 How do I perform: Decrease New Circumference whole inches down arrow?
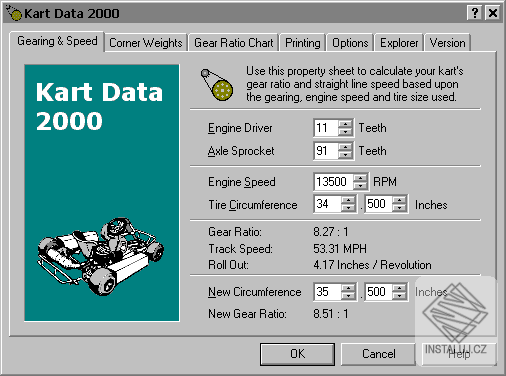click(x=348, y=296)
